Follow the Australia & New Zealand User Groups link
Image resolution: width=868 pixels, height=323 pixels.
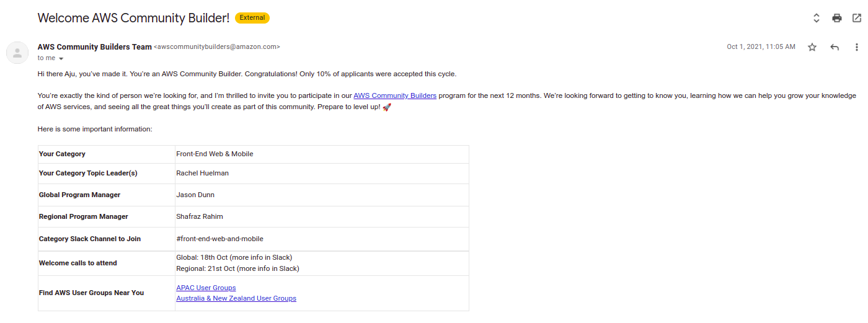click(x=236, y=298)
